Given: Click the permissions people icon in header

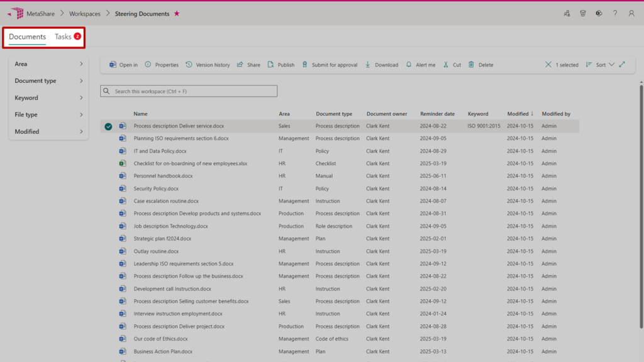Looking at the screenshot, I should tap(567, 13).
